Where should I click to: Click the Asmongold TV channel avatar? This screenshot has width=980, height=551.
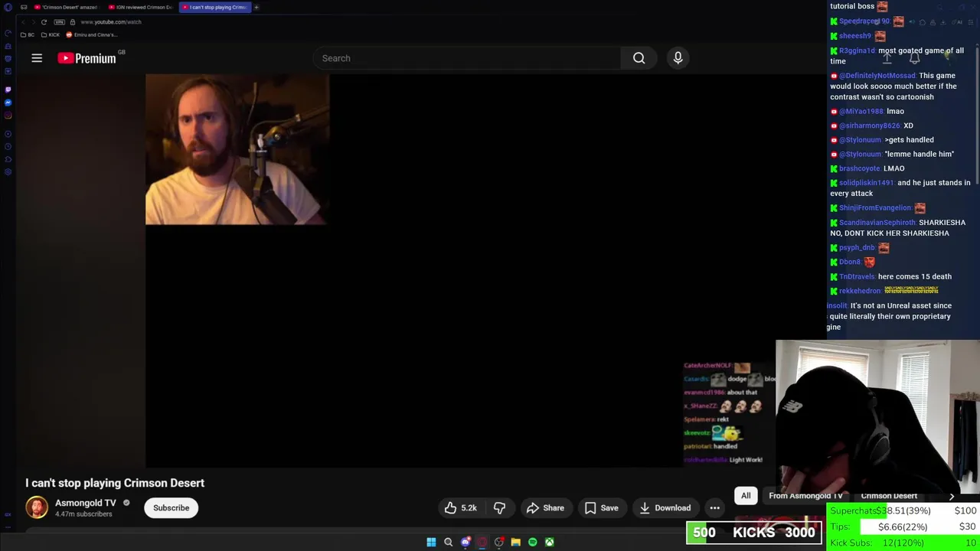37,507
